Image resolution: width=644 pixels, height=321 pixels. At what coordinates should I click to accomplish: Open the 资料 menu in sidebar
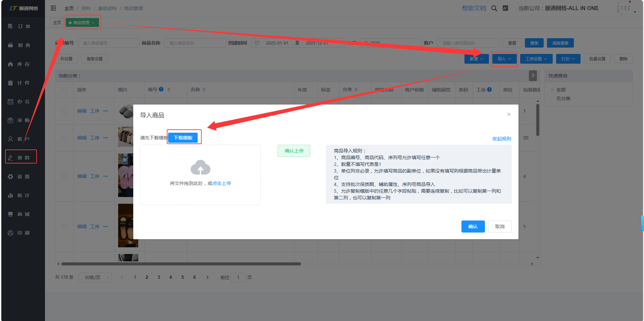tap(21, 157)
